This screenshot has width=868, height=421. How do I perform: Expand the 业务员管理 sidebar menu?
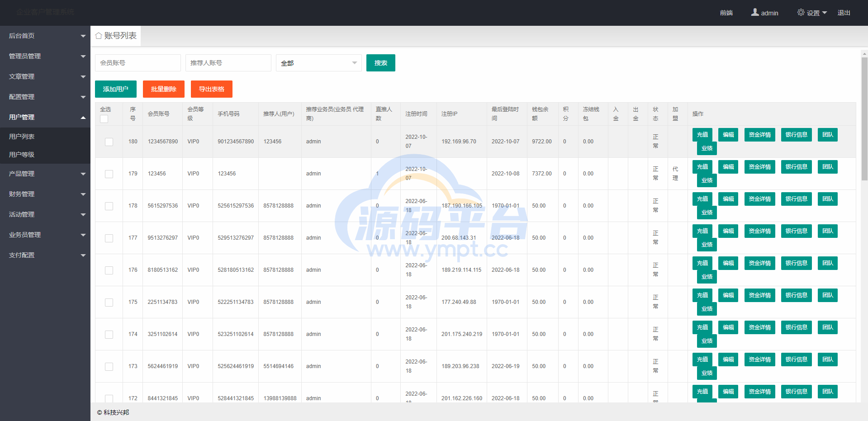pos(45,235)
